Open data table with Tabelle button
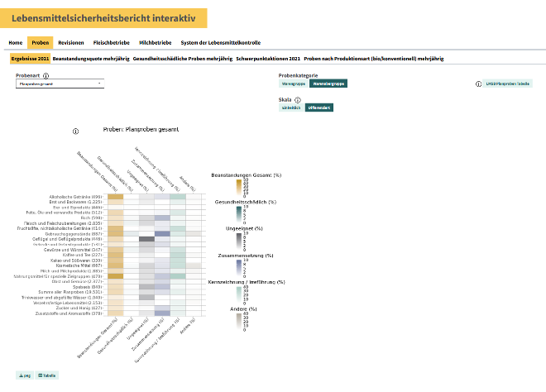 point(48,375)
